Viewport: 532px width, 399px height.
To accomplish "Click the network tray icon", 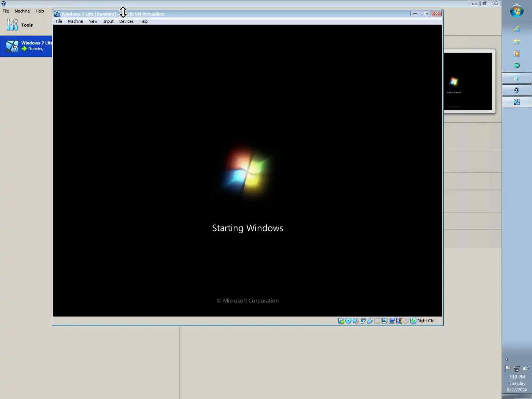I will (x=517, y=368).
